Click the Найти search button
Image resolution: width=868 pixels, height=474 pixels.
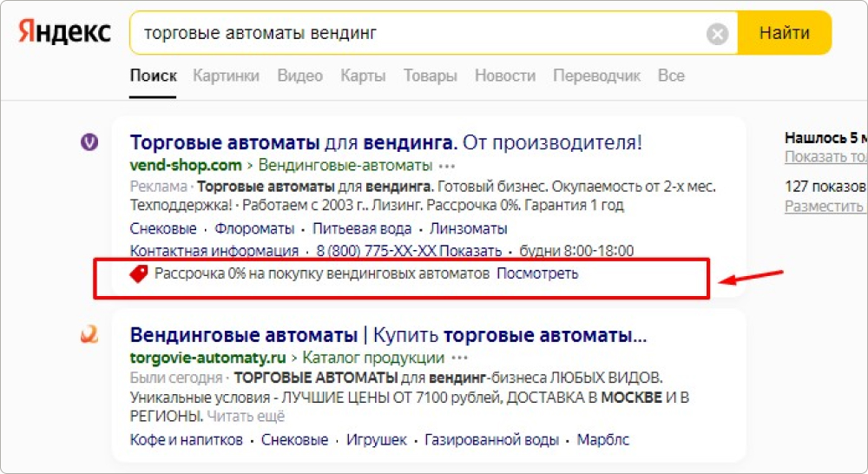(x=785, y=33)
